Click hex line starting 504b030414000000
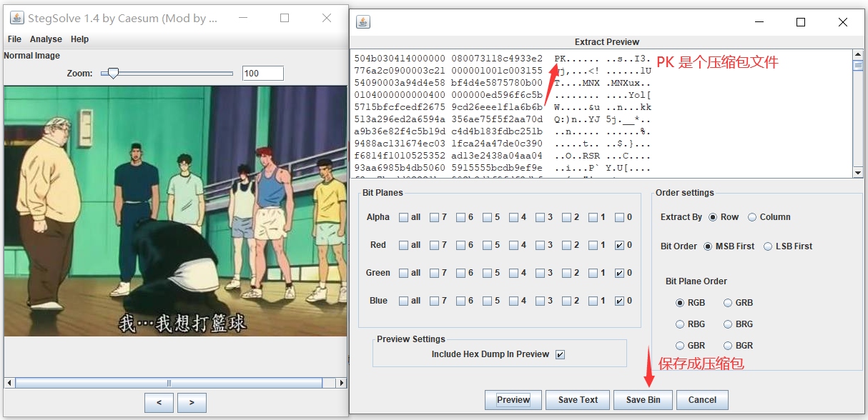 pyautogui.click(x=503, y=59)
